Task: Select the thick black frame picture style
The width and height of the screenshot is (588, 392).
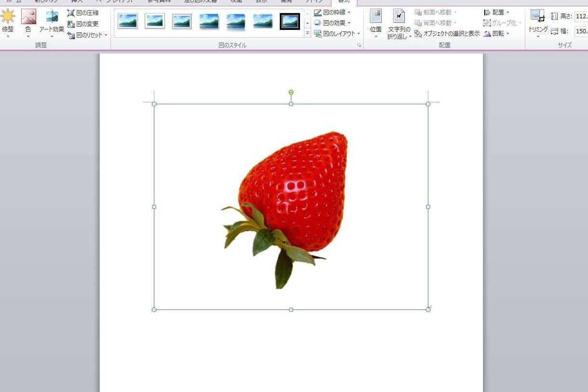Action: [290, 21]
